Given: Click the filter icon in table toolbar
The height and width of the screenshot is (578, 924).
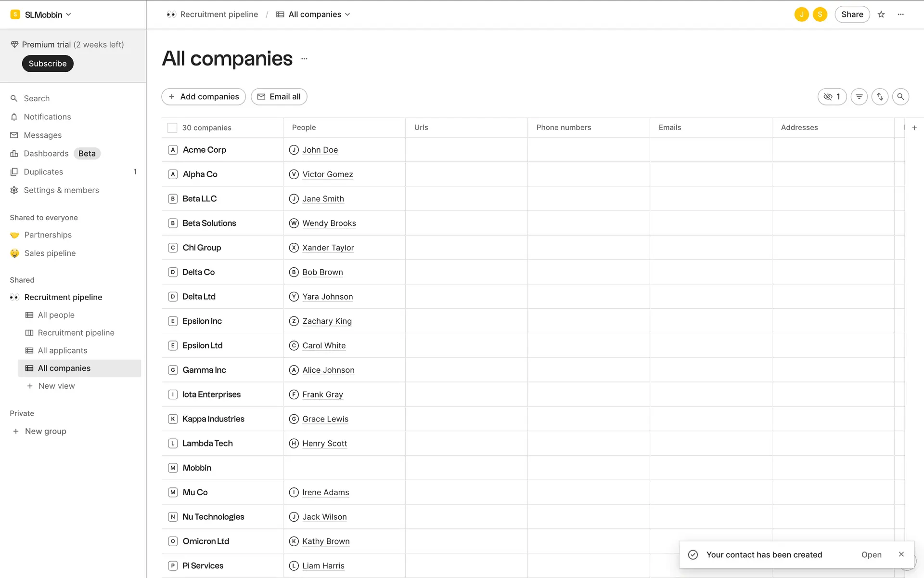Looking at the screenshot, I should (x=859, y=97).
